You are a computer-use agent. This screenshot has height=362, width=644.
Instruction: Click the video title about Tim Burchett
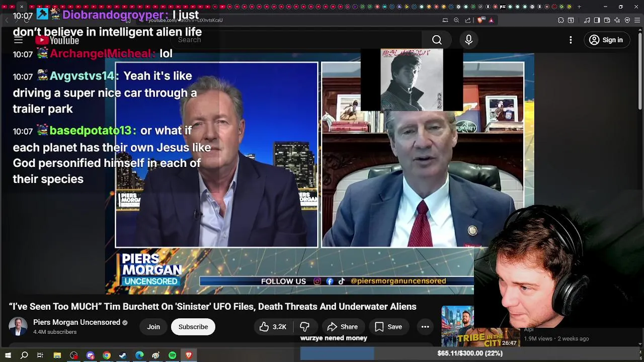(213, 307)
